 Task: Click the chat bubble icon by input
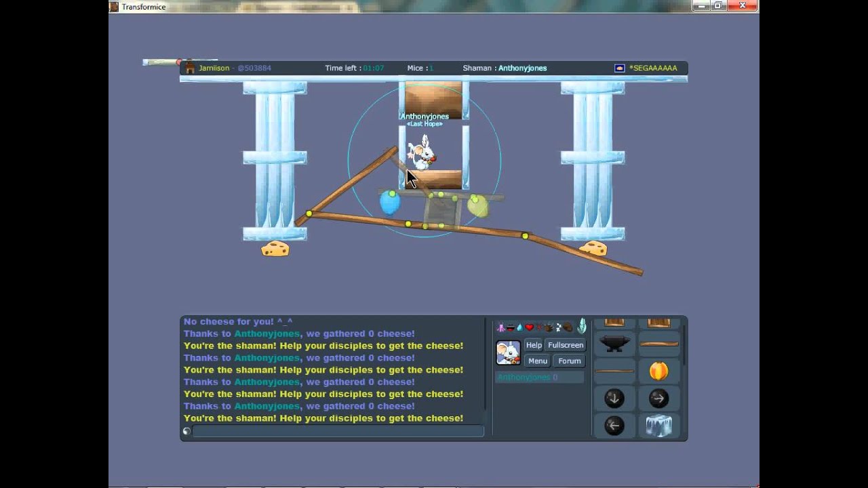click(x=187, y=431)
